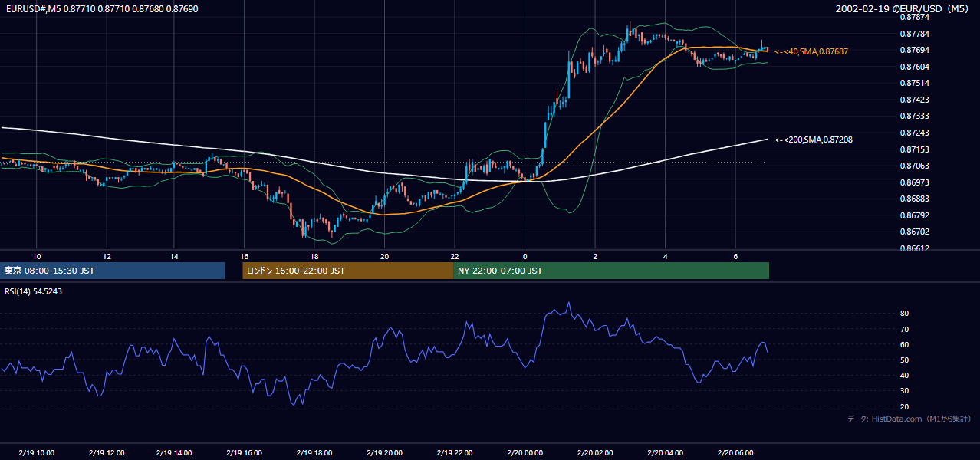Click the 2/20 06:00 time label
The image size is (980, 460).
735,453
